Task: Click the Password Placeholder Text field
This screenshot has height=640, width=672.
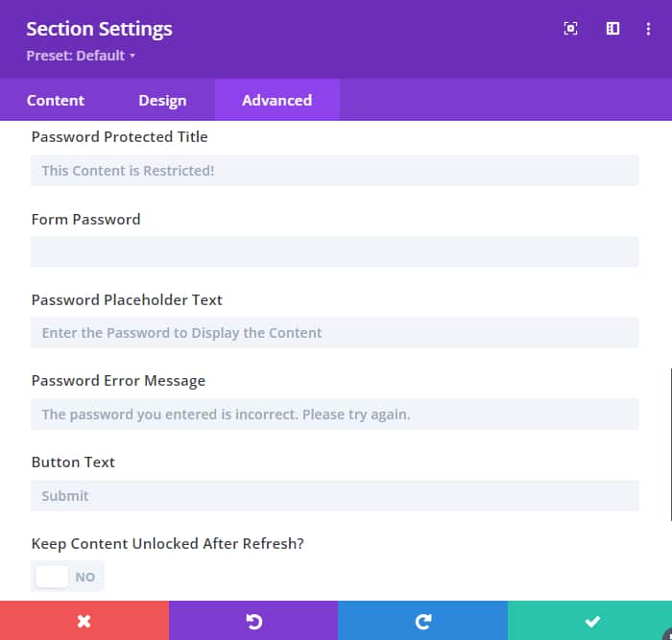Action: point(334,333)
